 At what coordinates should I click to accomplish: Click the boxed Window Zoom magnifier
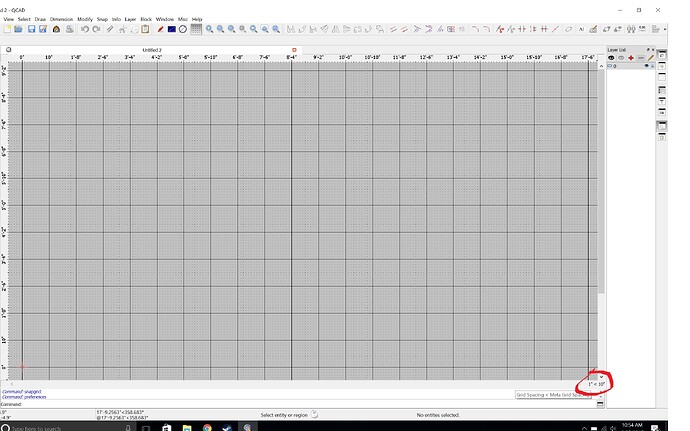[265, 29]
